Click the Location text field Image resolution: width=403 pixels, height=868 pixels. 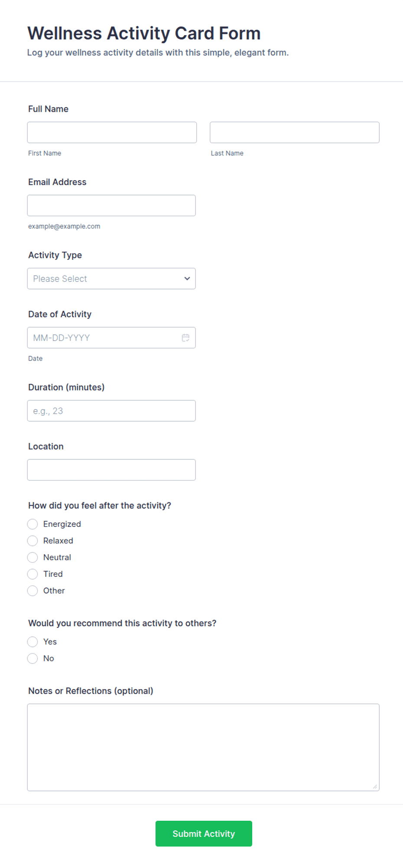click(x=111, y=470)
